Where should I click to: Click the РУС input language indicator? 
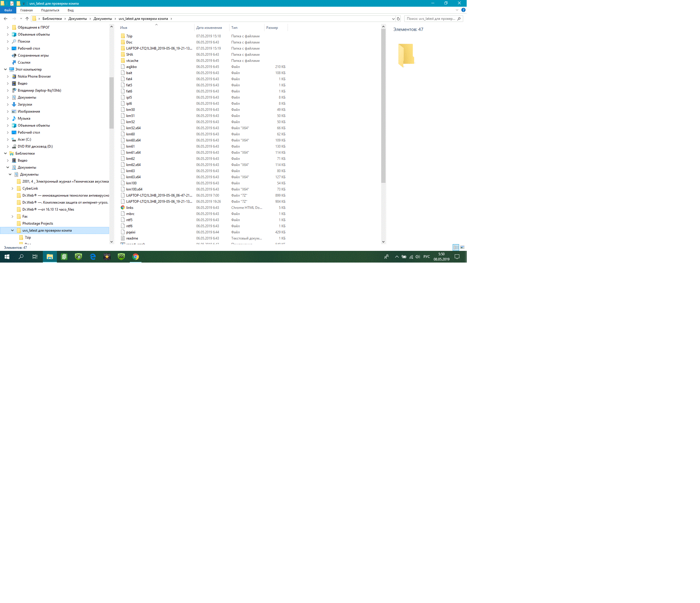[426, 257]
